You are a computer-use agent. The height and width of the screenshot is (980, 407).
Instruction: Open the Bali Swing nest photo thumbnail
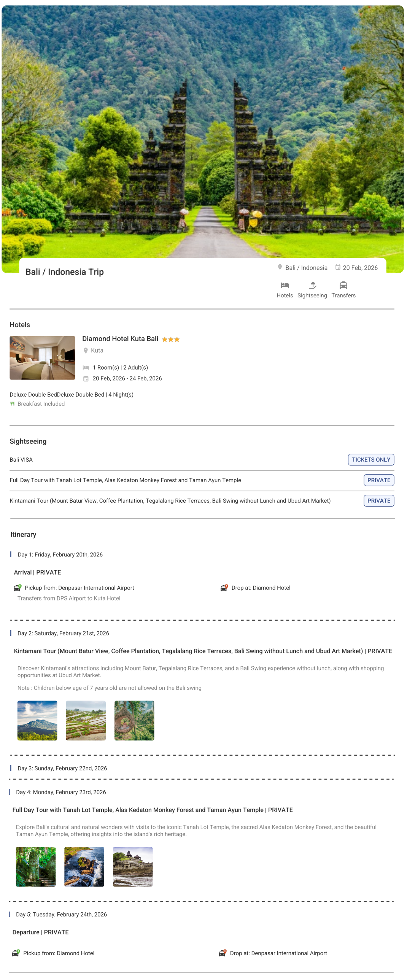pos(134,721)
